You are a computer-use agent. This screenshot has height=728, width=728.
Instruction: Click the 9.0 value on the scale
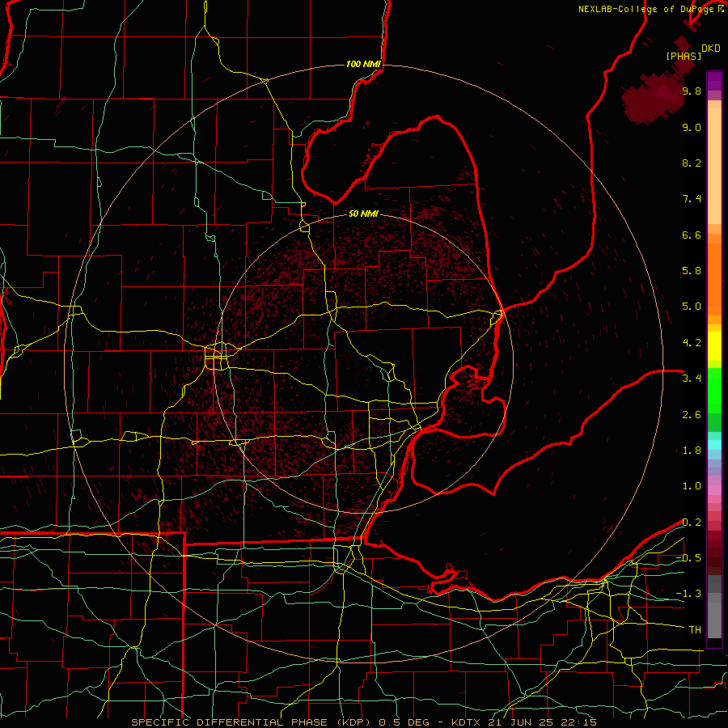[x=692, y=127]
